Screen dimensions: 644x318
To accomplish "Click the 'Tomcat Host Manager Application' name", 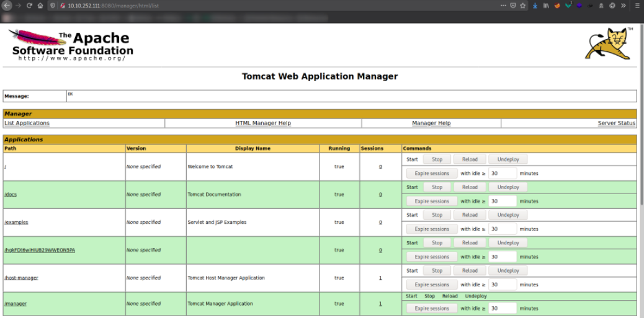I will tap(226, 278).
